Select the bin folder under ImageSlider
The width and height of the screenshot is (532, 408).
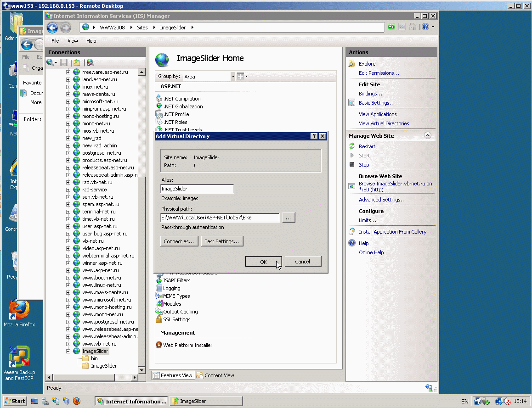(94, 358)
